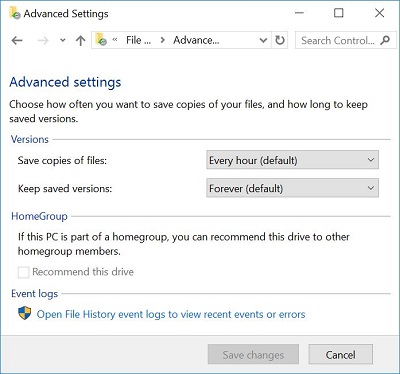Expand the recent locations chevron

point(62,41)
